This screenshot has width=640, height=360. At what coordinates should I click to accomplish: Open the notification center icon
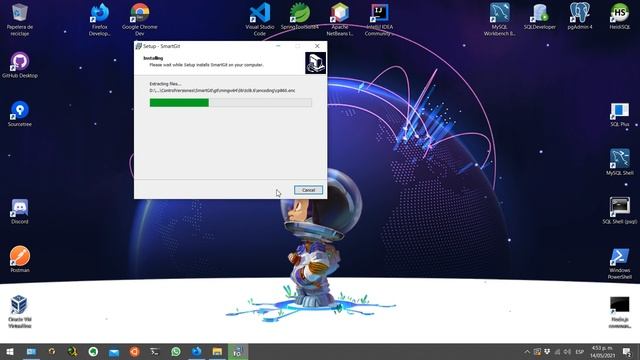coord(627,352)
